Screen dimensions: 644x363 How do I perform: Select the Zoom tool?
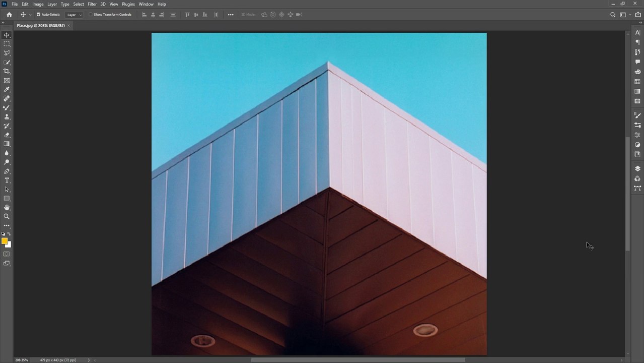[x=7, y=216]
